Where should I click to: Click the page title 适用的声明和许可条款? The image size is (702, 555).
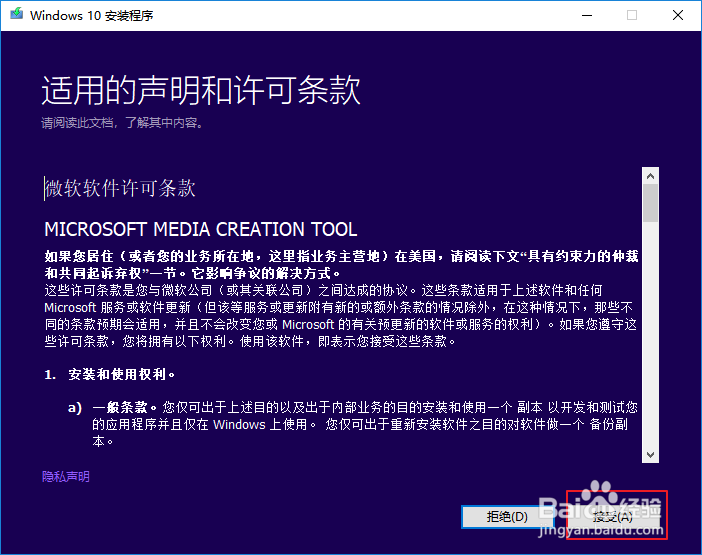pos(201,90)
